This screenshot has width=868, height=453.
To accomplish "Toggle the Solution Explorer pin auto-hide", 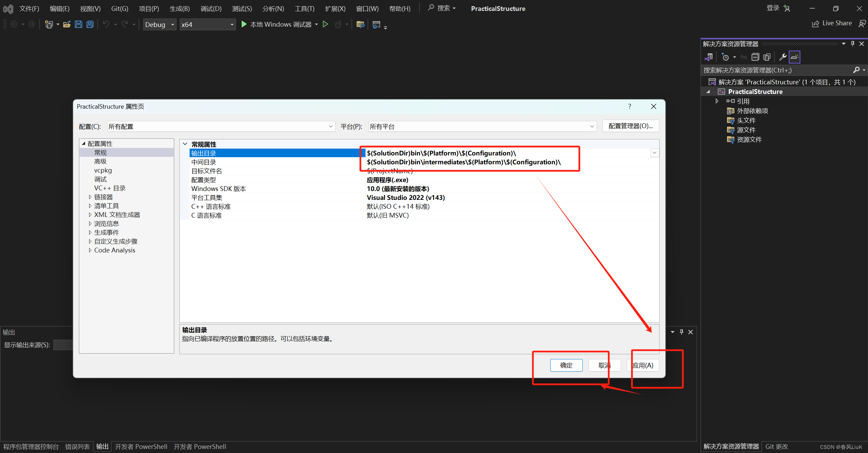I will pos(853,44).
